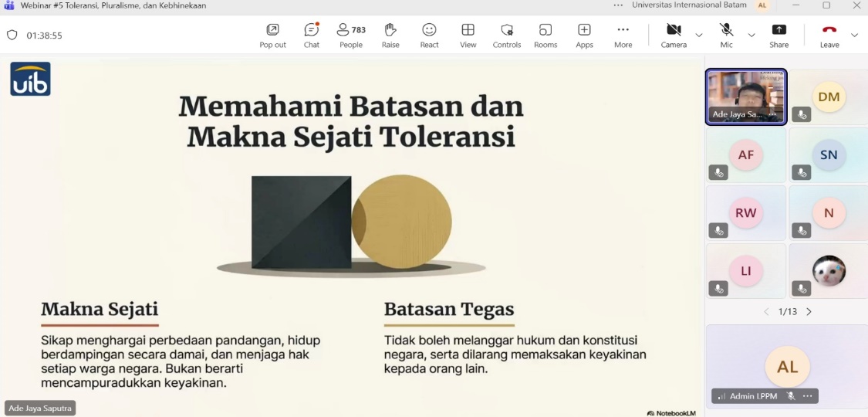868x417 pixels.
Task: Open breakout Rooms
Action: click(545, 36)
